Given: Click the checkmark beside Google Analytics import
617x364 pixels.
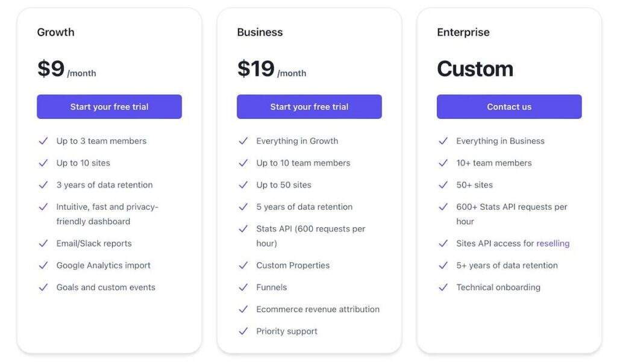Looking at the screenshot, I should [43, 265].
